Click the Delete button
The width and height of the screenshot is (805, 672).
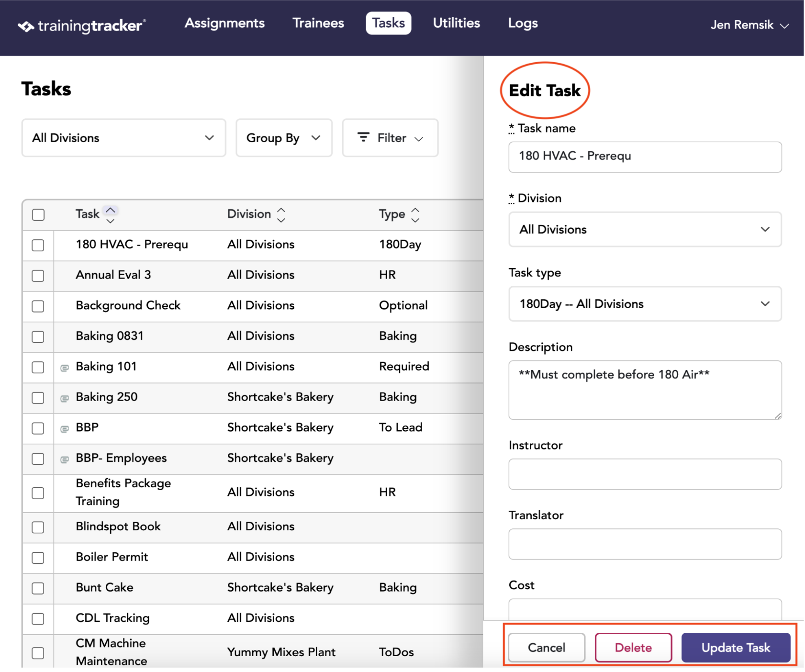pos(633,648)
